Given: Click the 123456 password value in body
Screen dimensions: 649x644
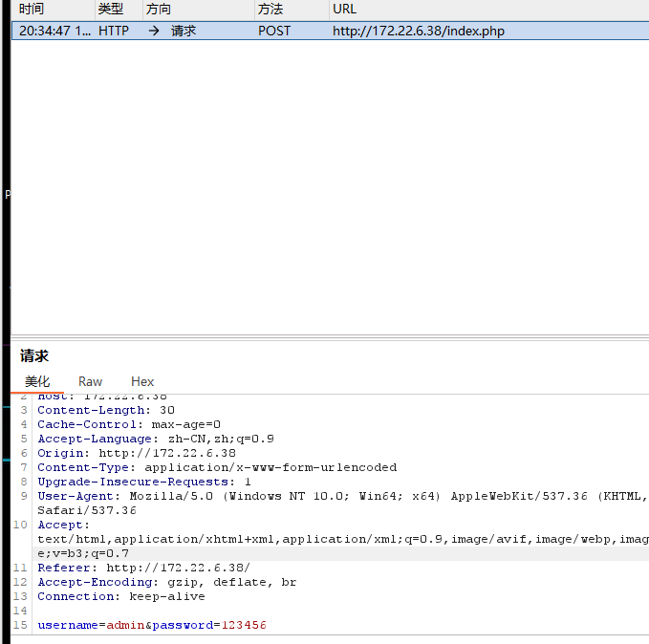Looking at the screenshot, I should [244, 625].
